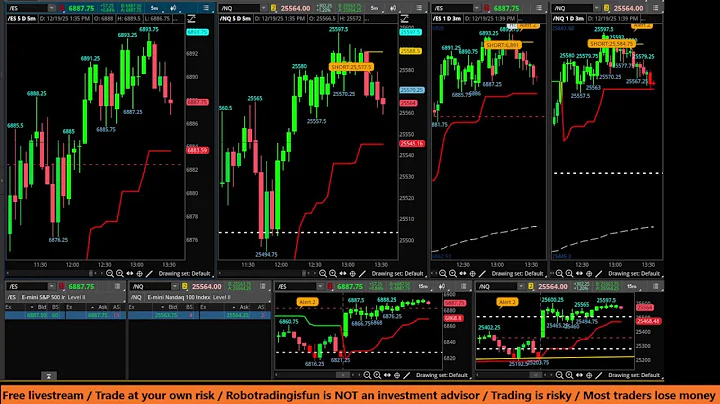Open the /ES 5m chart studies/settings flask icon
The image size is (720, 404).
[173, 8]
